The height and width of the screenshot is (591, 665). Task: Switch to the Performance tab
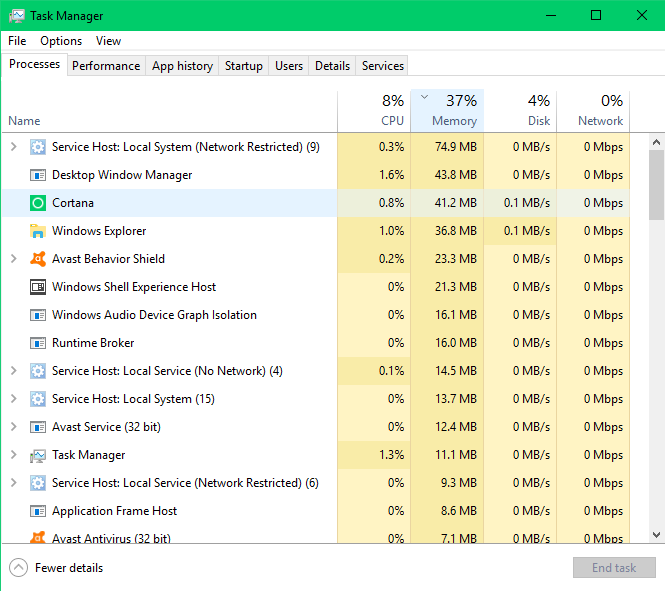click(x=106, y=66)
